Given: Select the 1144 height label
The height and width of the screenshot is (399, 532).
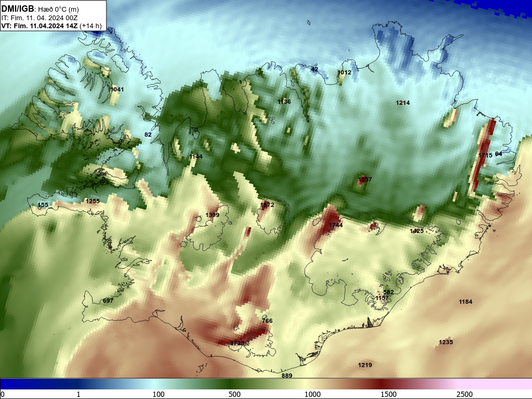Looking at the screenshot, I should [x=196, y=156].
